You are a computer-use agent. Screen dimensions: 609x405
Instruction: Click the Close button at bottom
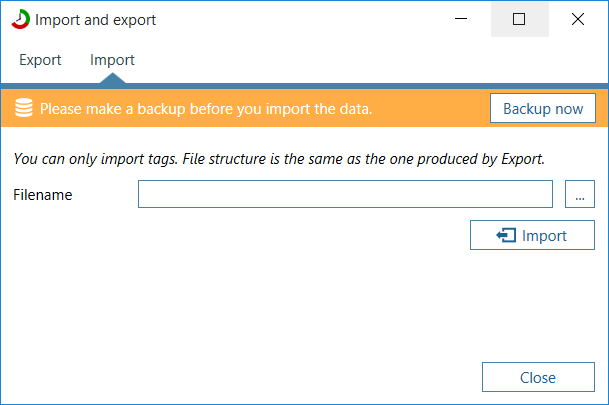click(x=538, y=377)
